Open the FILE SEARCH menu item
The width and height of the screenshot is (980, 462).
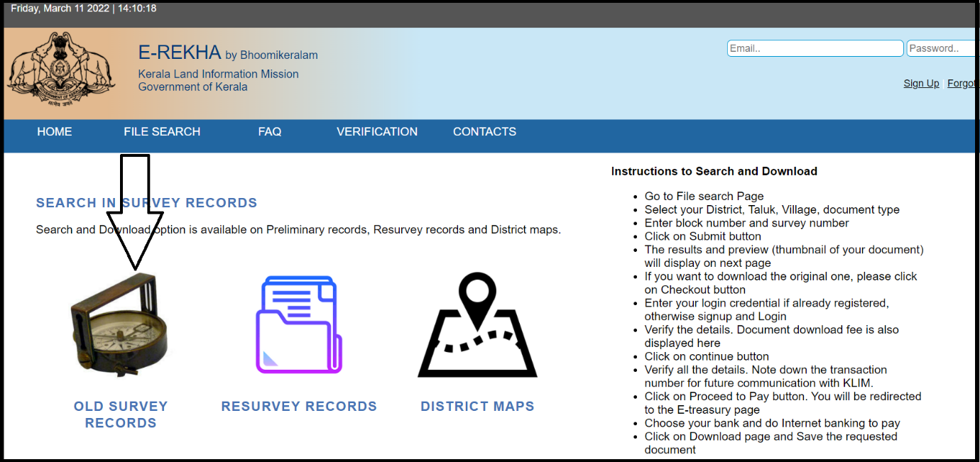click(162, 131)
